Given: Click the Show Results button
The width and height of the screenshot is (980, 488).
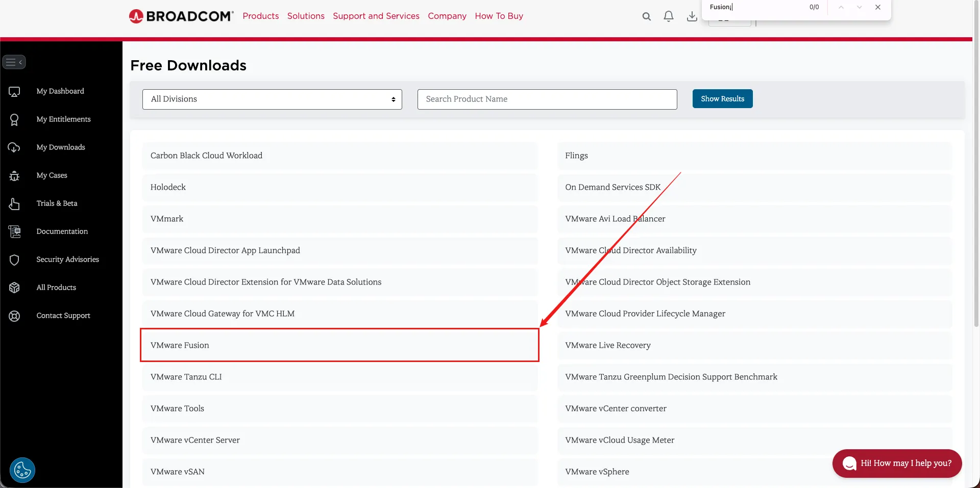Looking at the screenshot, I should 722,99.
